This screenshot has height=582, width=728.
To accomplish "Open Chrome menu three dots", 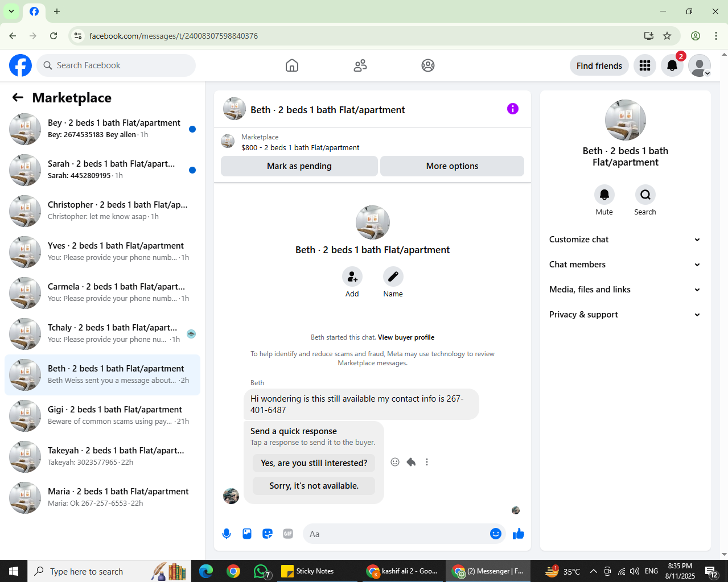I will (716, 36).
